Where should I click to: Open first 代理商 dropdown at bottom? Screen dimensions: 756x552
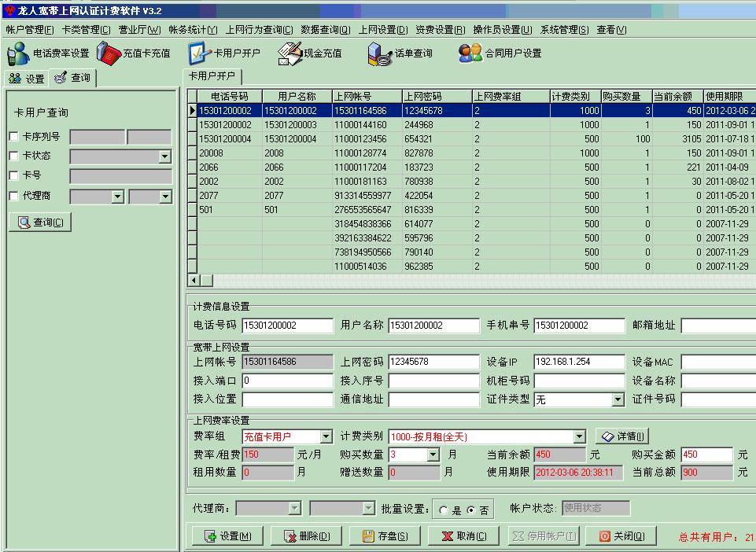coord(294,508)
